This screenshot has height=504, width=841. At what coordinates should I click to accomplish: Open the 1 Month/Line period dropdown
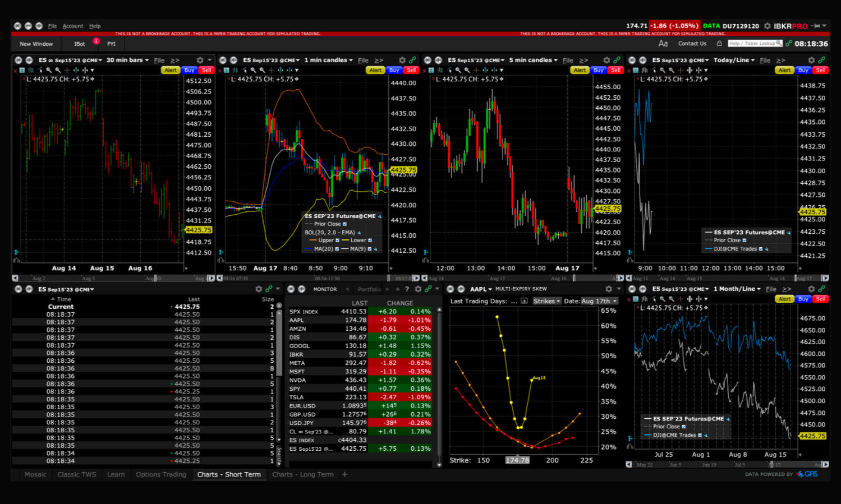point(737,289)
